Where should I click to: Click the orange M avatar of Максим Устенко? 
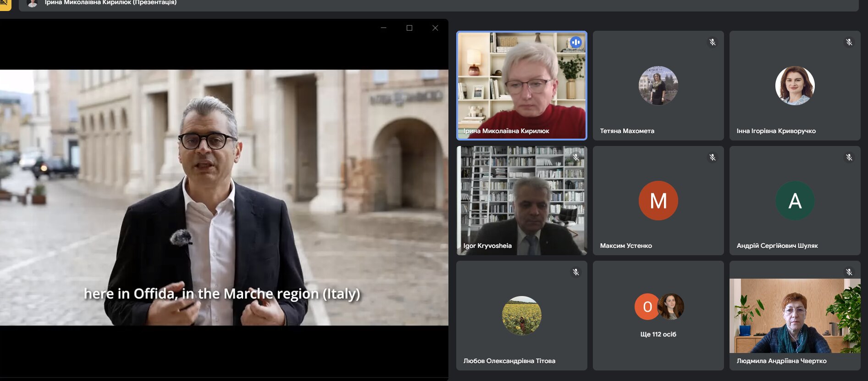coord(658,201)
